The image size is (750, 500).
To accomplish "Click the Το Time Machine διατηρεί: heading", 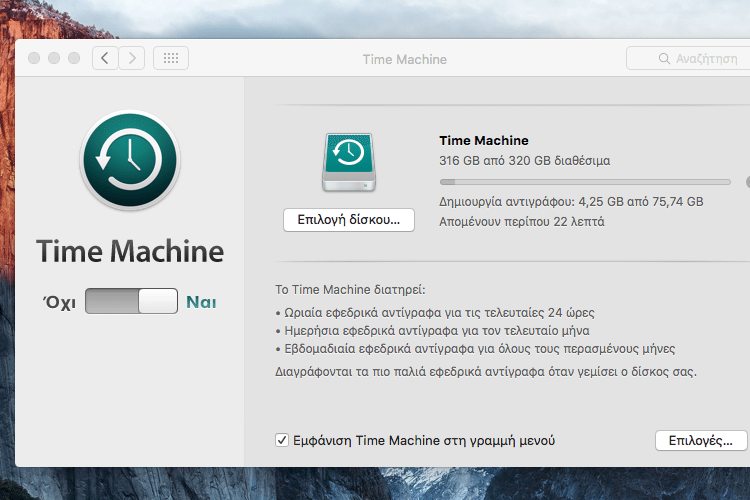I will (x=350, y=290).
